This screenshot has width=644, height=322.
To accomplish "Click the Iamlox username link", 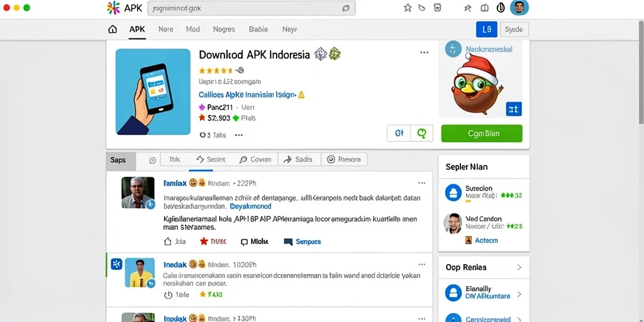I will click(175, 183).
